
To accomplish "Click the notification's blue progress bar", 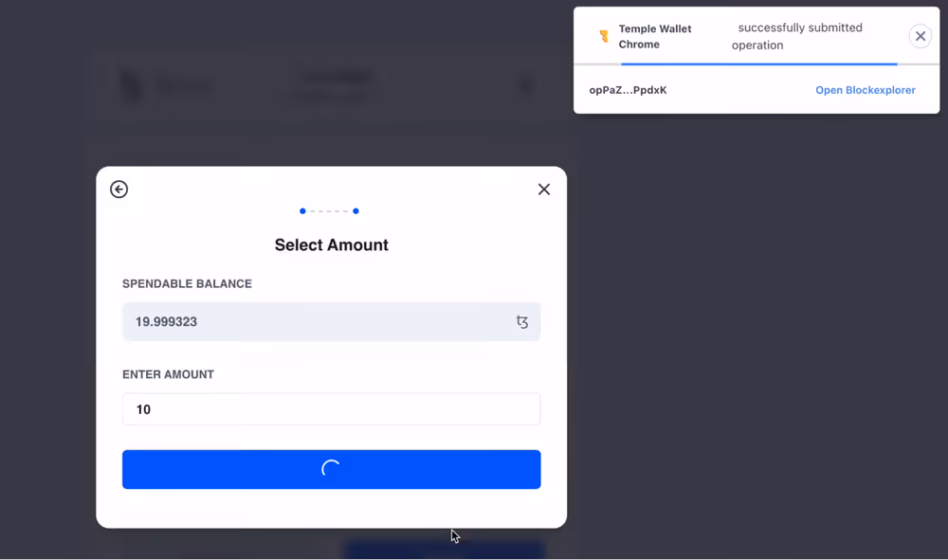I will [758, 64].
